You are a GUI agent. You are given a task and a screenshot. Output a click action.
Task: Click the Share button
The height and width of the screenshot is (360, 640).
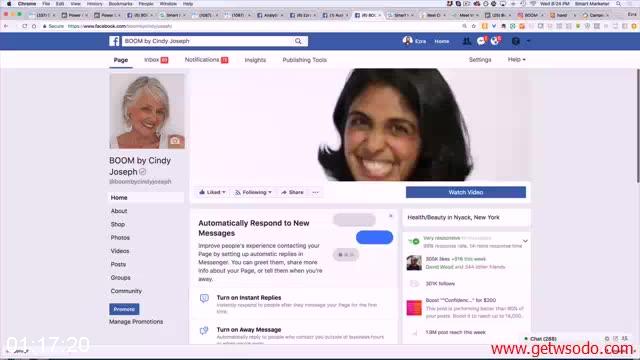292,192
